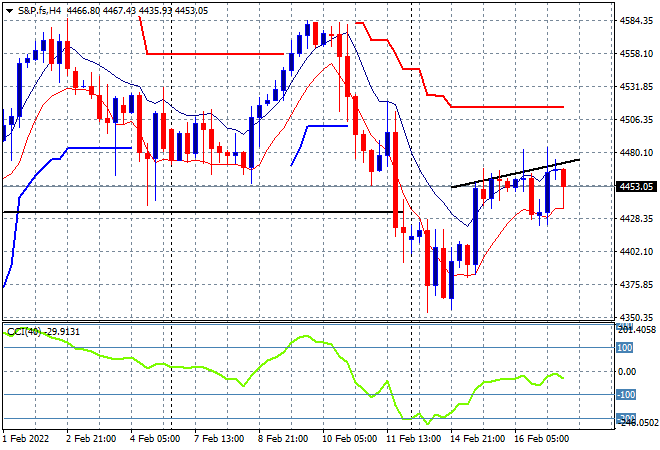Click the CCI(40) -29.9131 indicator label
This screenshot has height=450, width=660.
click(43, 332)
